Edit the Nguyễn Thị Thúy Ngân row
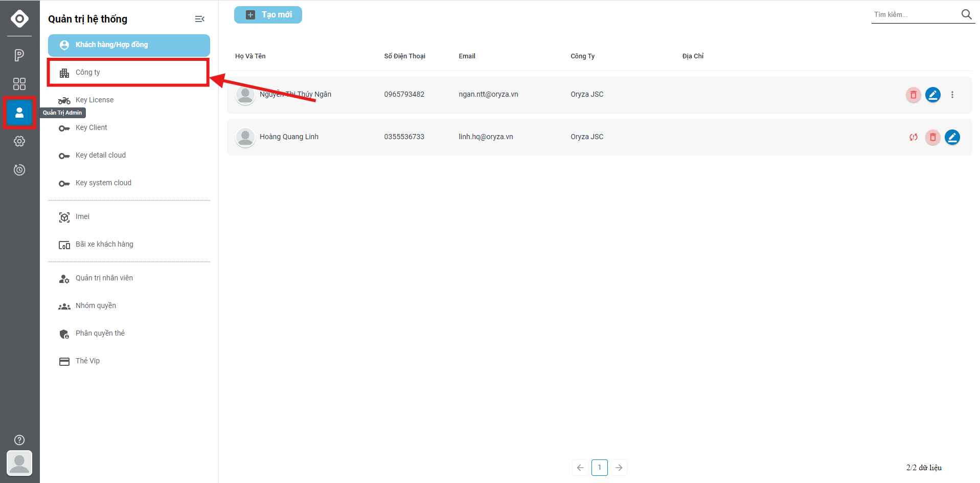The image size is (980, 483). pos(933,95)
